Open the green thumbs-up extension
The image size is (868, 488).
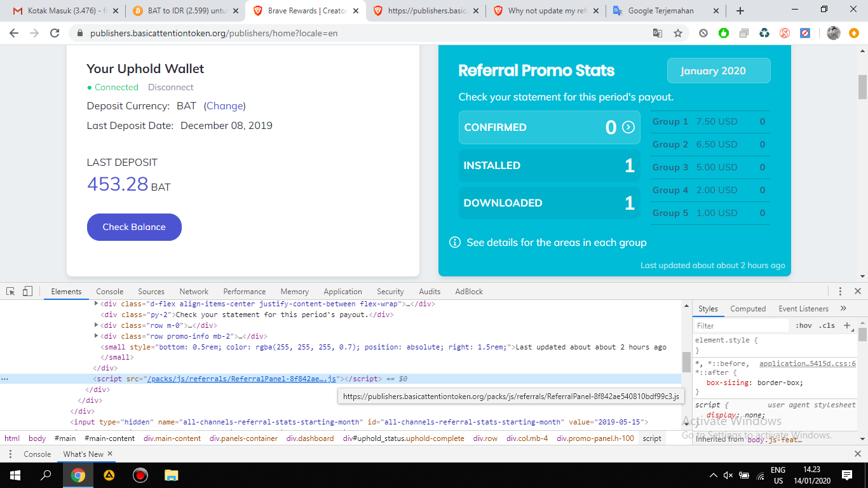[x=724, y=33]
